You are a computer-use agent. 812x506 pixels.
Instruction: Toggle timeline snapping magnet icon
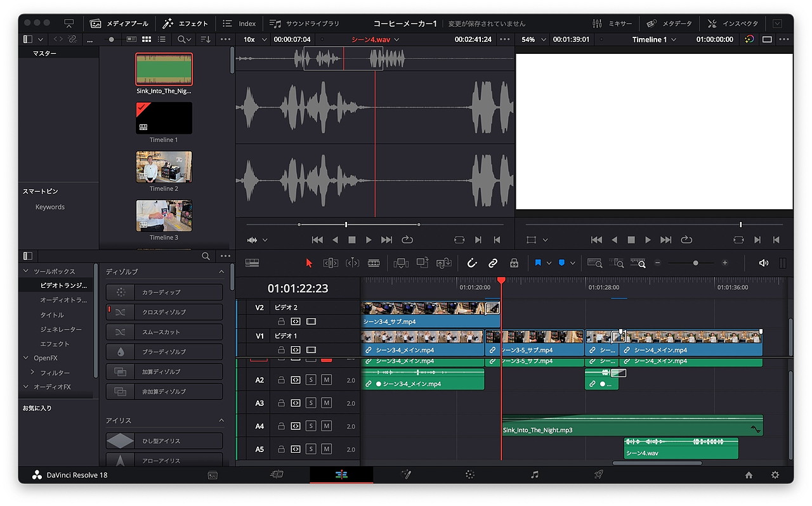[472, 263]
